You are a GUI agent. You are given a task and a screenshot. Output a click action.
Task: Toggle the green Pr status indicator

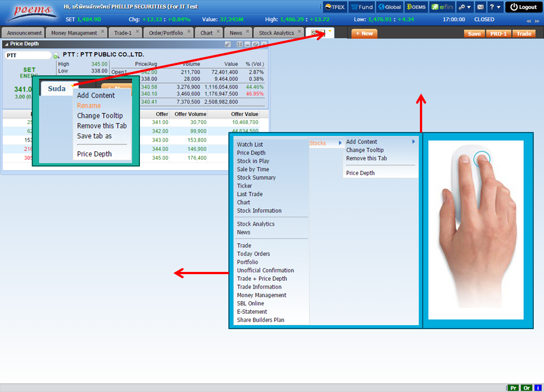pyautogui.click(x=513, y=388)
